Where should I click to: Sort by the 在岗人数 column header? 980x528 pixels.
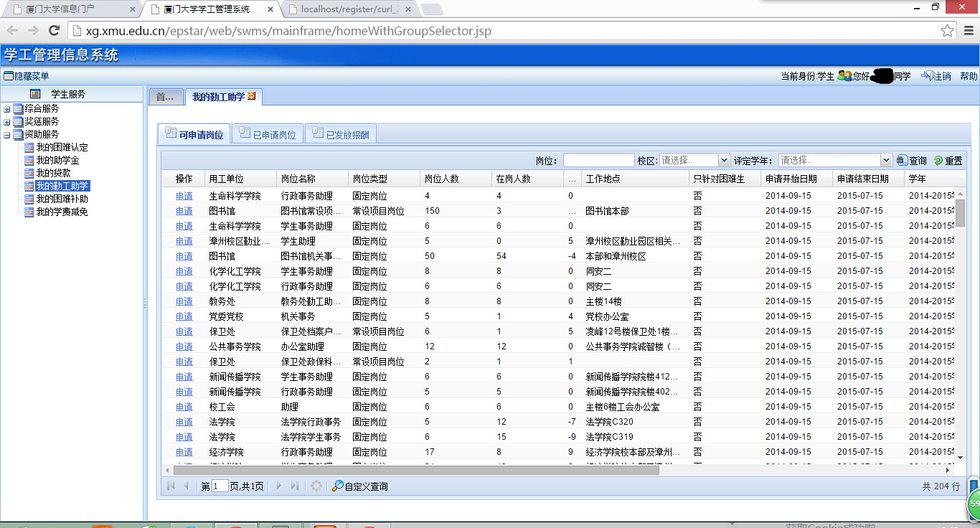point(527,179)
